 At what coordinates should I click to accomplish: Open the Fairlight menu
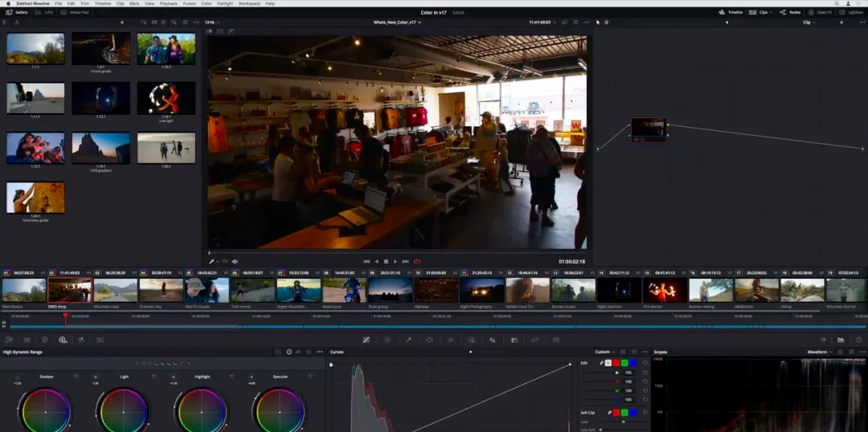[225, 3]
